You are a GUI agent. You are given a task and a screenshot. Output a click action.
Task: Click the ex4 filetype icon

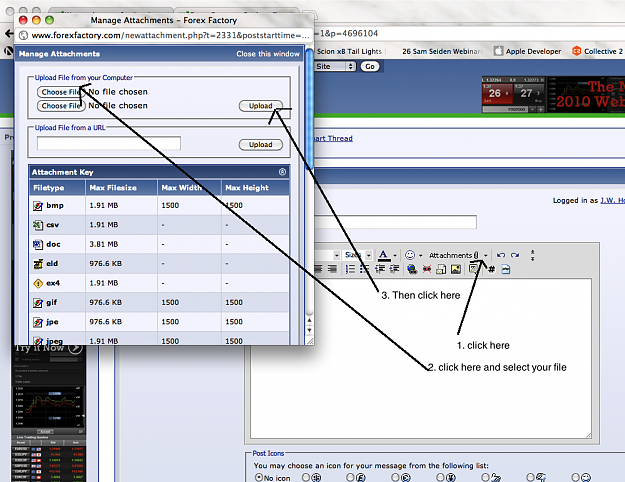[x=38, y=283]
